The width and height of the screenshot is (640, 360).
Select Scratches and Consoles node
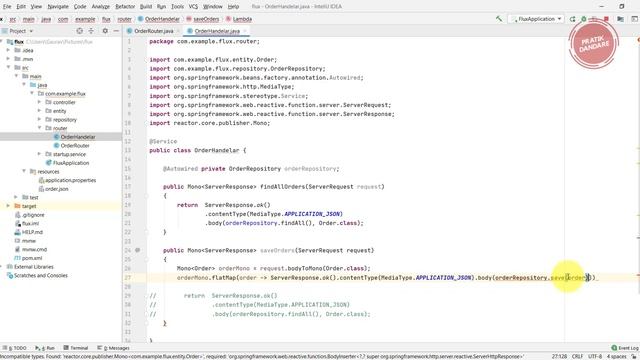tap(41, 276)
